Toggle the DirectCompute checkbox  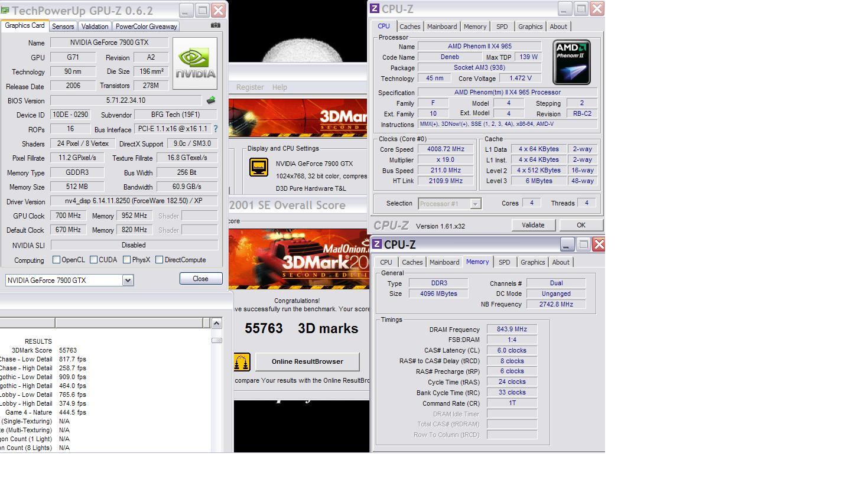[159, 260]
